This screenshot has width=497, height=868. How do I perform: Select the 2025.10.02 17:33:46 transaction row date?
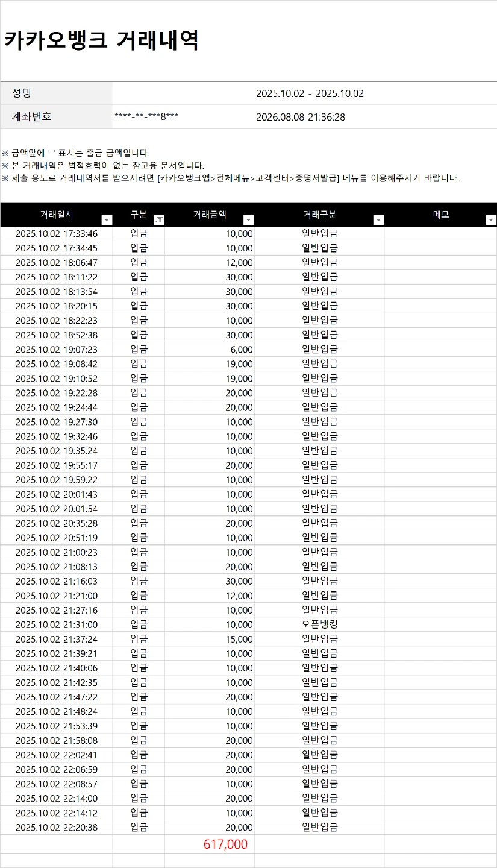tap(57, 234)
